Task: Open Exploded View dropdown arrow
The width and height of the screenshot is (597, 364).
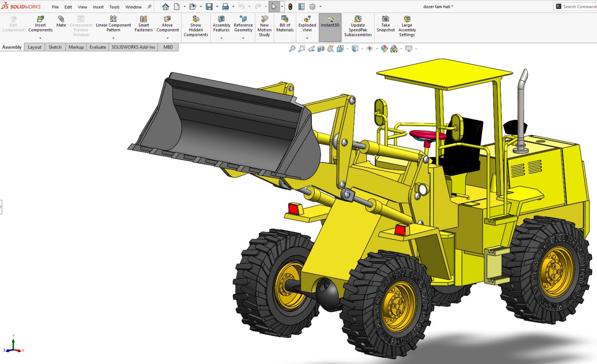Action: (307, 38)
